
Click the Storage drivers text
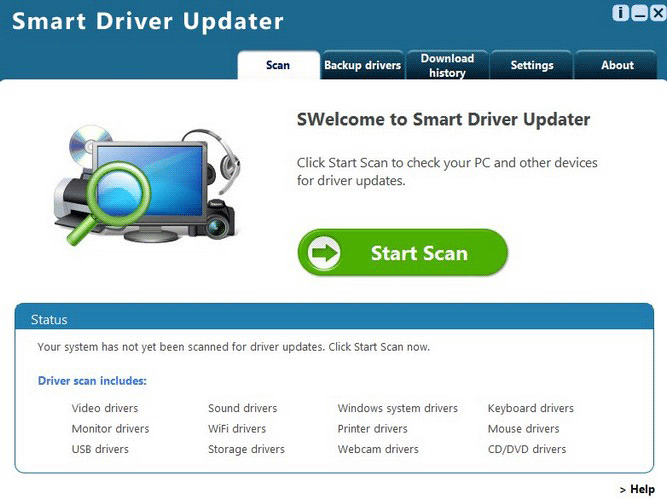246,449
